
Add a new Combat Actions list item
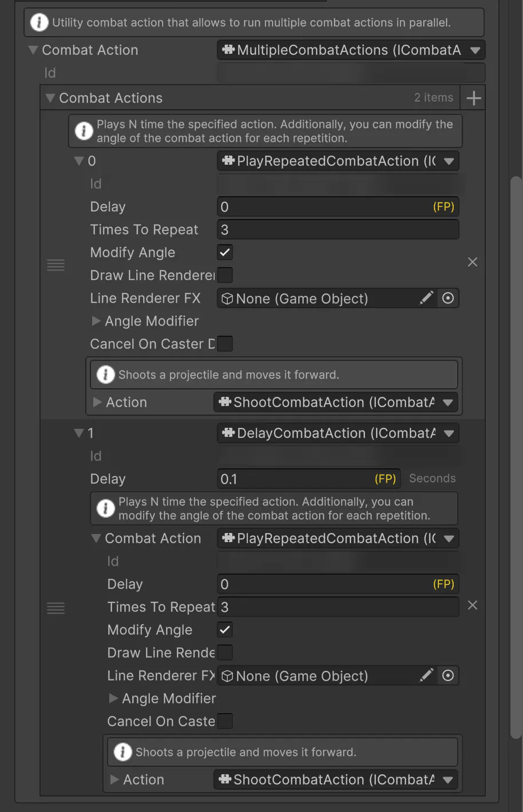[474, 98]
